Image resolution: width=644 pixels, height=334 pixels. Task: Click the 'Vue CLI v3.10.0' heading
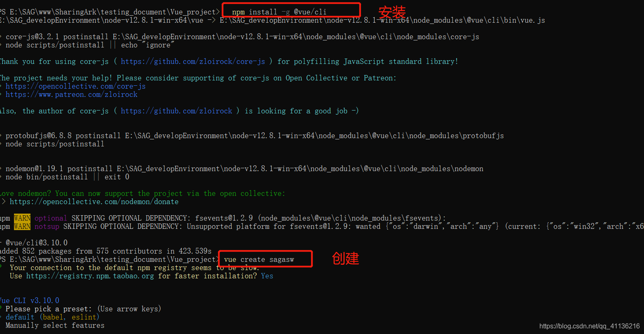(x=29, y=301)
